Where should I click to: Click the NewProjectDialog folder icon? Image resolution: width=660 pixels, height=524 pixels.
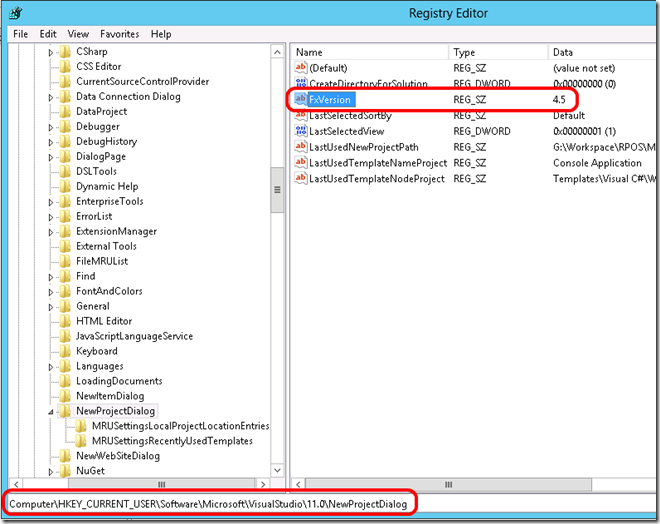[65, 411]
